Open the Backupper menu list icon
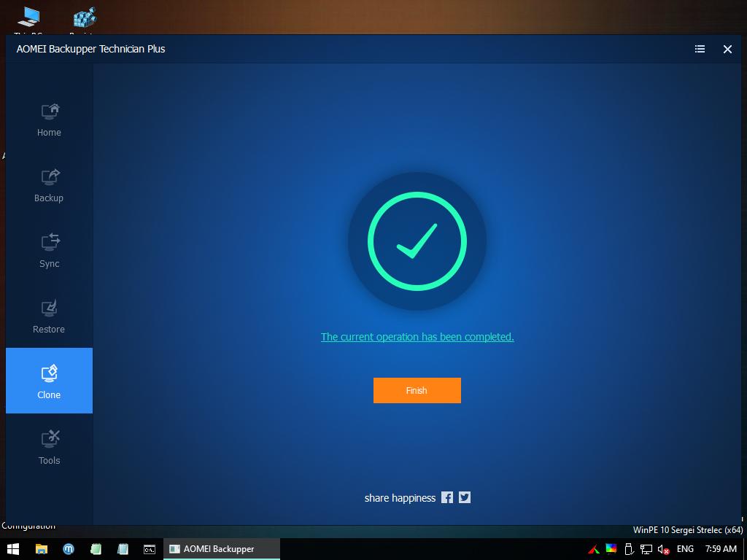747x560 pixels. point(700,49)
